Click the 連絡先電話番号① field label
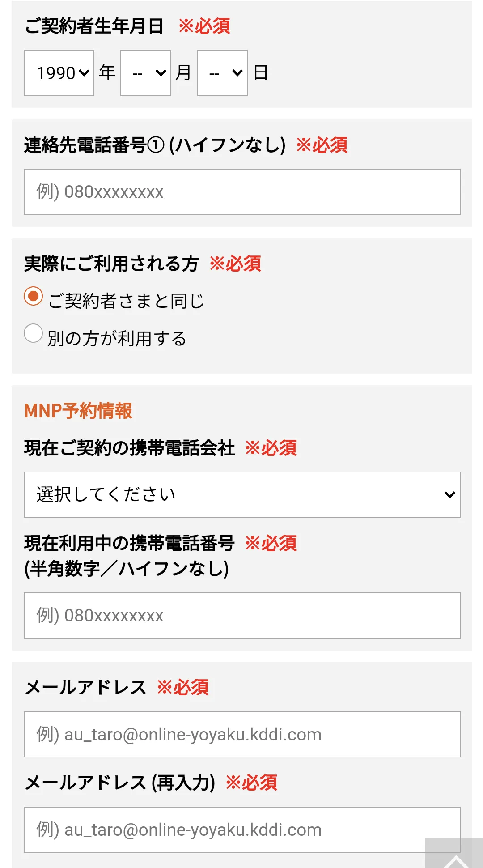Viewport: 483px width, 868px height. click(x=155, y=145)
